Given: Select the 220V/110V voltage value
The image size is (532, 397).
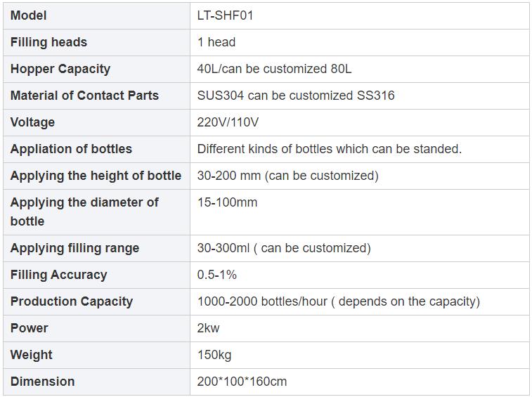Looking at the screenshot, I should click(228, 122).
